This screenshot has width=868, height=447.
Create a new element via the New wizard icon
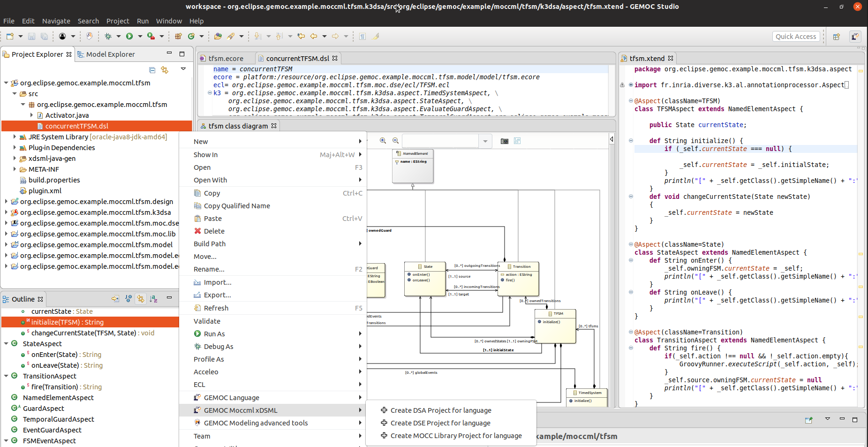tap(9, 36)
